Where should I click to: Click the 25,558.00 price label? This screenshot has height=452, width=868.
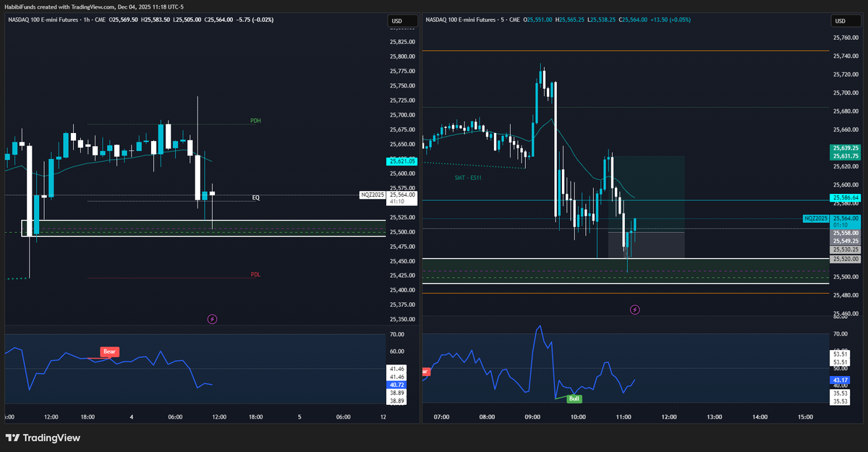tap(846, 234)
